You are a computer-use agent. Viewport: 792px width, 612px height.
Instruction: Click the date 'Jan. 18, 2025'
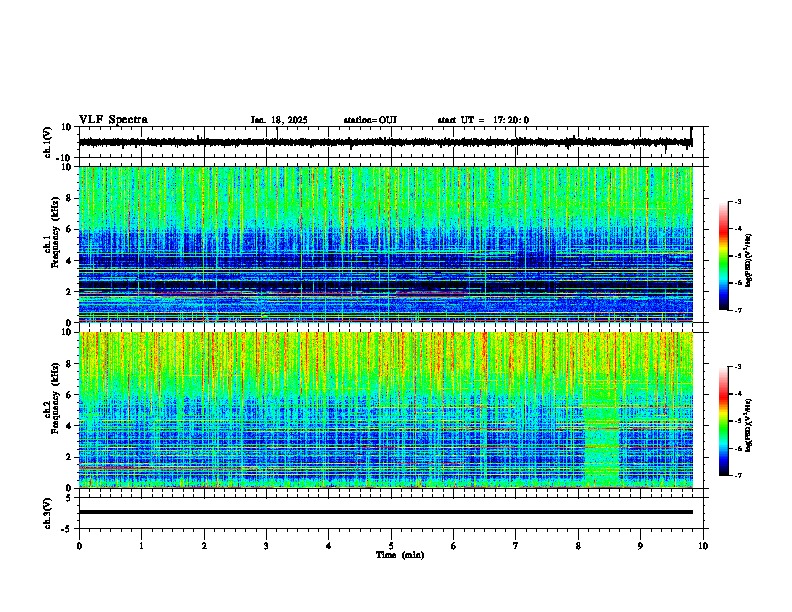click(x=279, y=120)
